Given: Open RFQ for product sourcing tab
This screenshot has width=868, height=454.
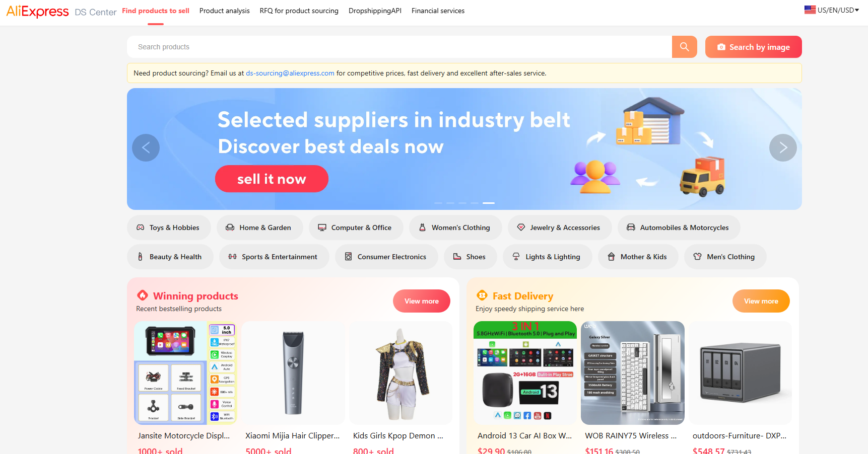Looking at the screenshot, I should [x=299, y=11].
